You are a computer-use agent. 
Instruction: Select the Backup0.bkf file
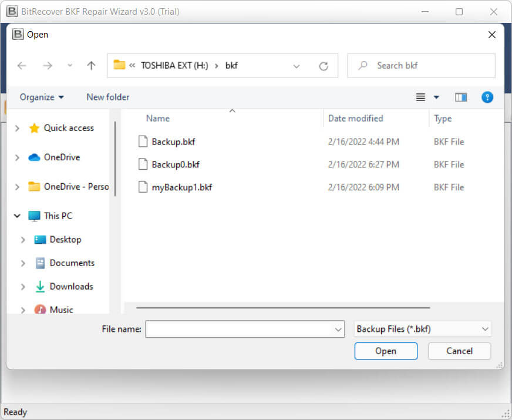(176, 164)
